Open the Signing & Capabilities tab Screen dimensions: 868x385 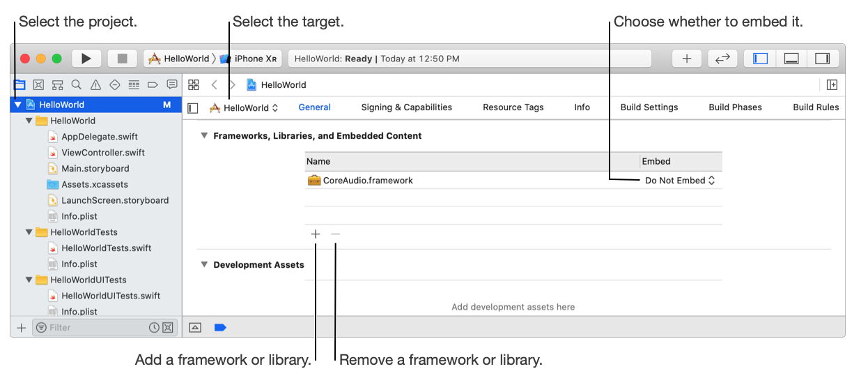coord(406,107)
